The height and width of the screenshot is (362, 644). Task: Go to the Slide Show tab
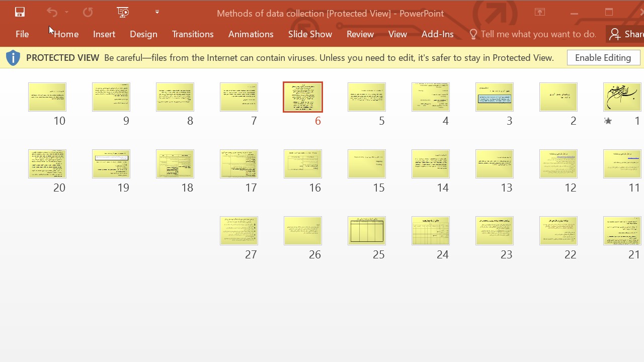pyautogui.click(x=310, y=34)
